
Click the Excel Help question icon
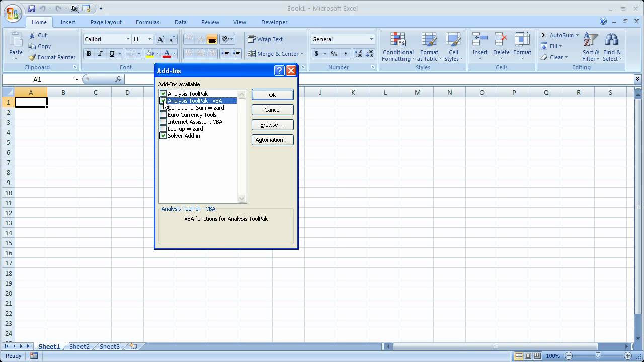tap(603, 22)
